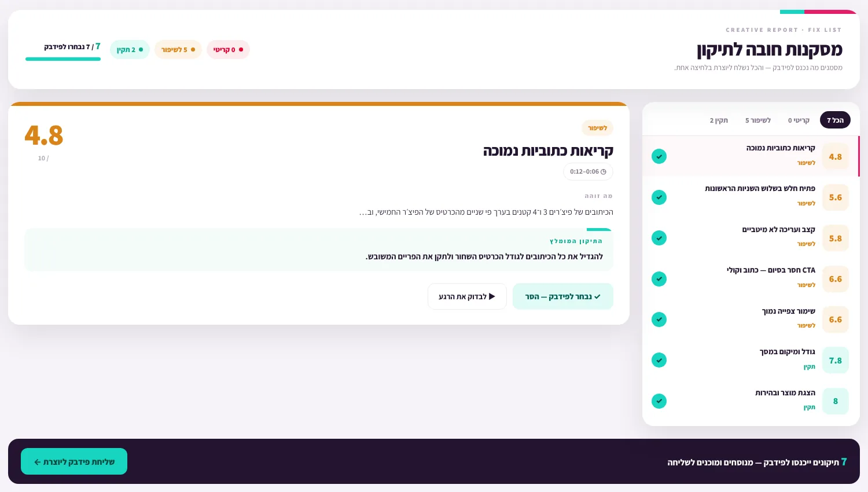
Task: Open the CTA חסר בסיום — כתוב וקולי item
Action: pyautogui.click(x=751, y=279)
